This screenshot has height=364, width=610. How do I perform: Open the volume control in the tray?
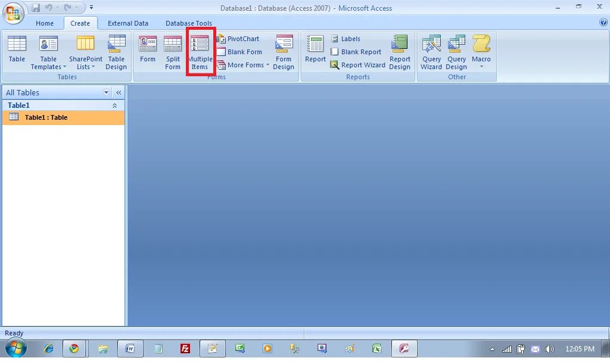549,349
